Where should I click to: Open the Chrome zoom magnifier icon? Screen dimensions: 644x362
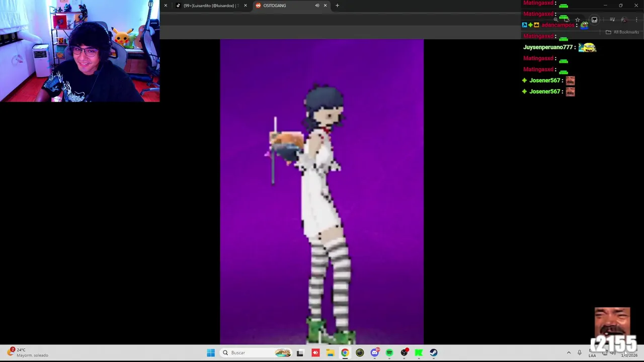(555, 20)
